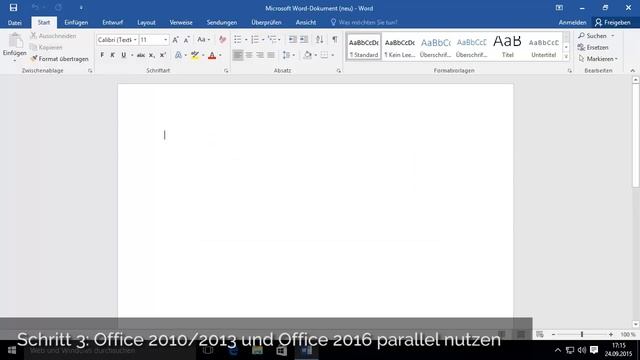Toggle paragraph marks pilcrow icon
The width and height of the screenshot is (640, 360).
click(x=335, y=40)
